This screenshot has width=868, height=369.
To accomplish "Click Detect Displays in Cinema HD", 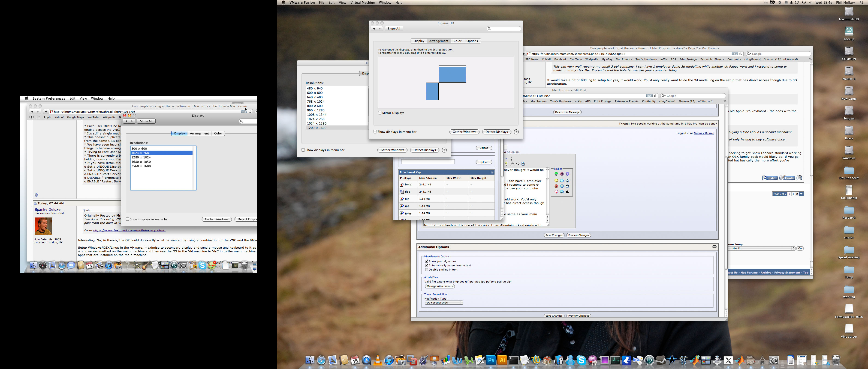I will coord(496,132).
